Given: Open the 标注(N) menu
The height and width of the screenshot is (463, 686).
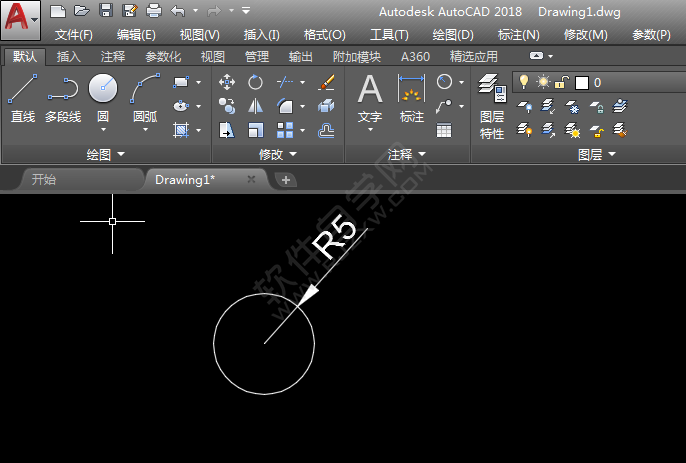Looking at the screenshot, I should click(x=518, y=35).
